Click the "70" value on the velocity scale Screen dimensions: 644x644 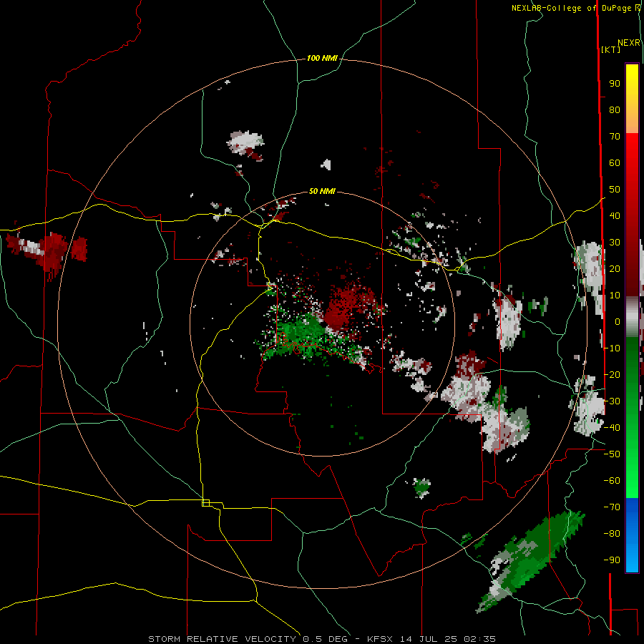tap(615, 137)
